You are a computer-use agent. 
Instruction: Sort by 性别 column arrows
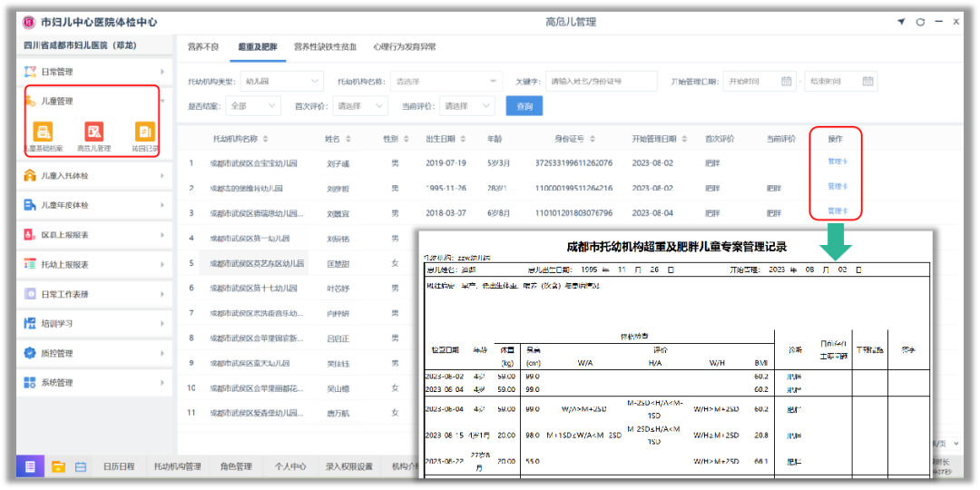click(x=407, y=139)
